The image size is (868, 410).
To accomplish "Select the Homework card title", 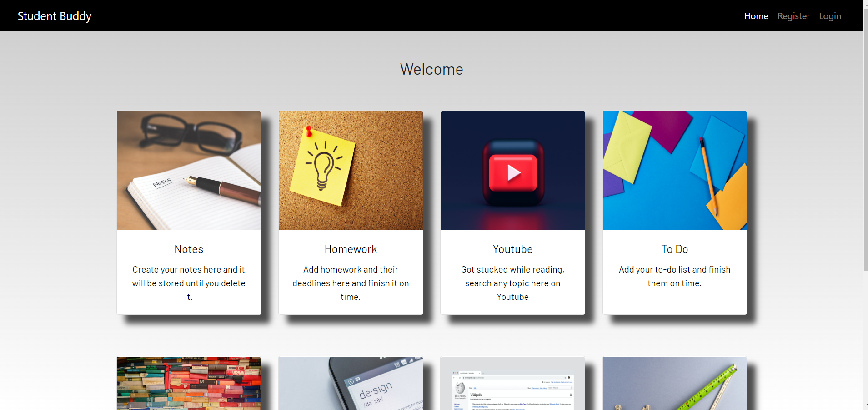I will click(351, 249).
